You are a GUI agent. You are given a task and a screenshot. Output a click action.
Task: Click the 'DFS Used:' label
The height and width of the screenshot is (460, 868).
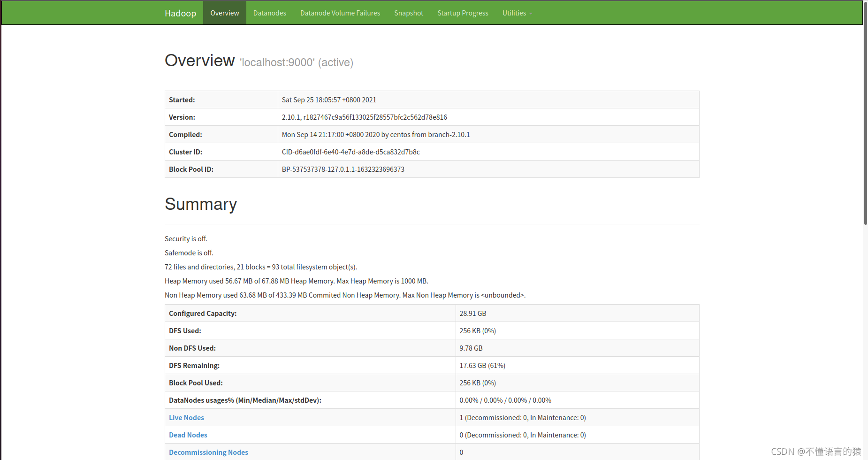[x=185, y=331]
